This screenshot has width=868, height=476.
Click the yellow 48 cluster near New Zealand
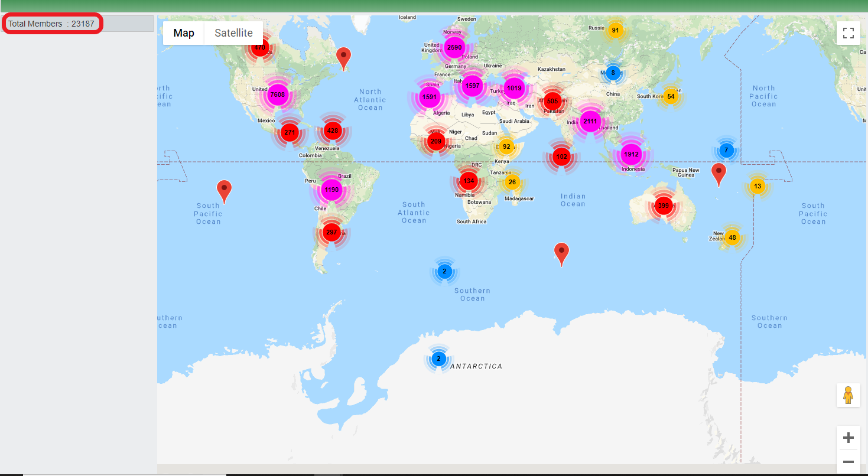click(x=732, y=238)
